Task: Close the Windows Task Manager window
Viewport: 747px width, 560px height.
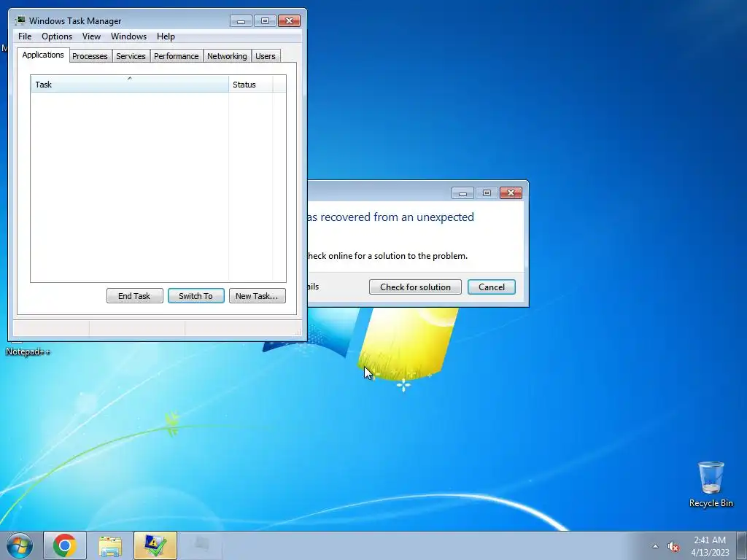Action: point(289,21)
